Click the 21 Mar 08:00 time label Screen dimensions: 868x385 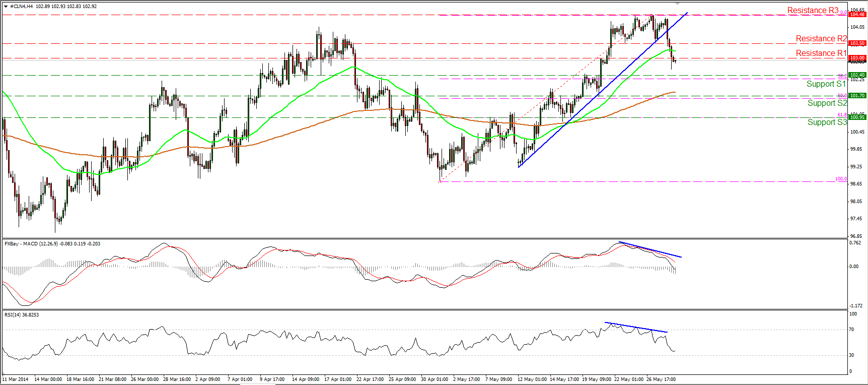[x=112, y=379]
